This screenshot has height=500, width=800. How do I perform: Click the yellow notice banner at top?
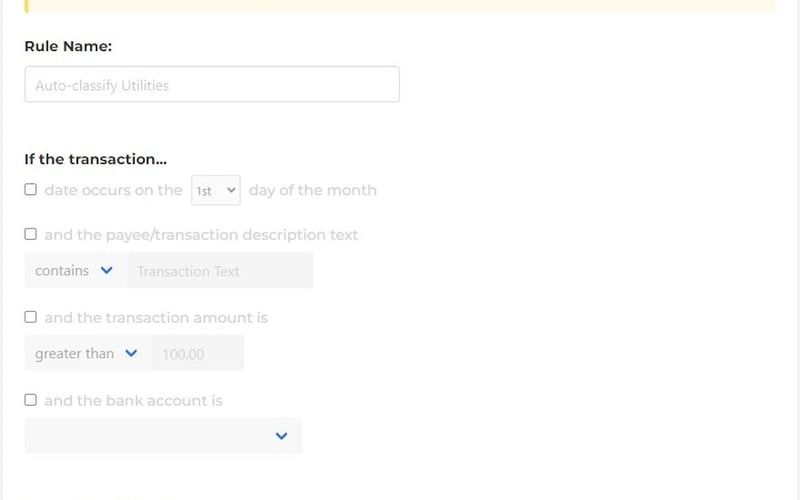coord(400,6)
